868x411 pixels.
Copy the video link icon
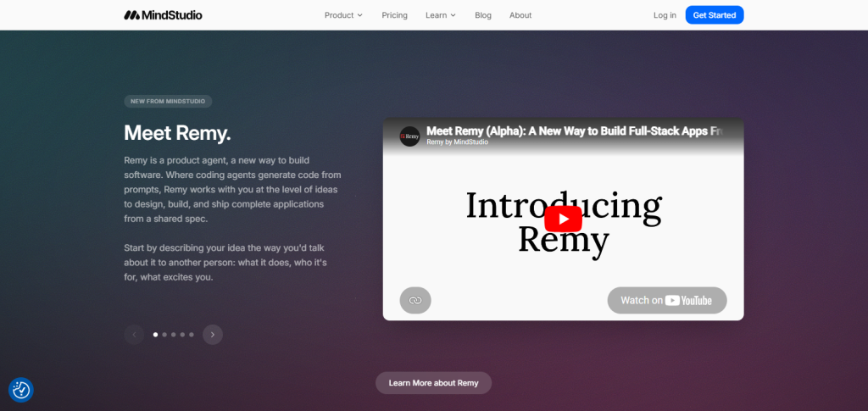coord(415,300)
